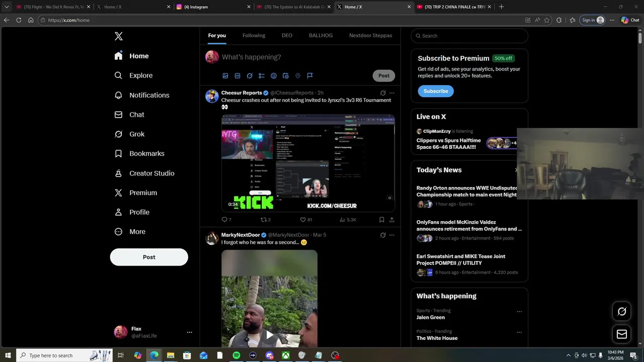The height and width of the screenshot is (362, 644).
Task: Open Cheesur Reports profile name
Action: (242, 93)
